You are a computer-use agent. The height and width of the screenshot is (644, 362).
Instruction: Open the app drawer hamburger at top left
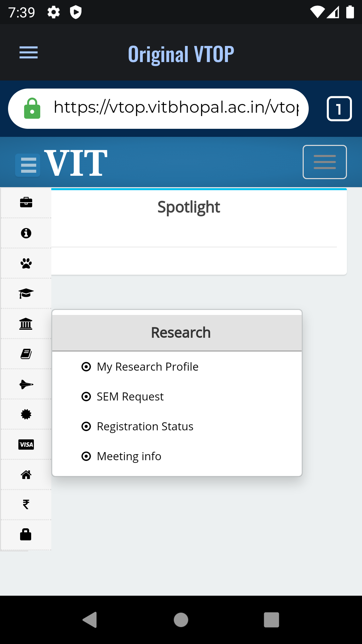[28, 52]
